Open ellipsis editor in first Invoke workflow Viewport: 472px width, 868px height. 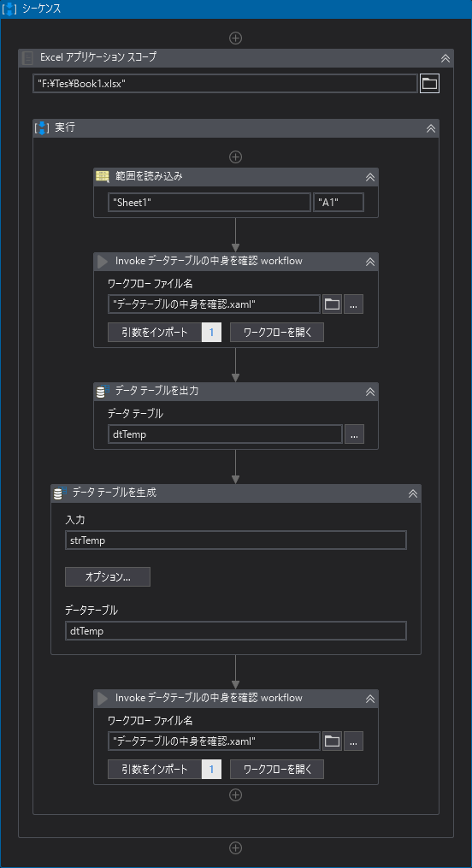[x=354, y=304]
